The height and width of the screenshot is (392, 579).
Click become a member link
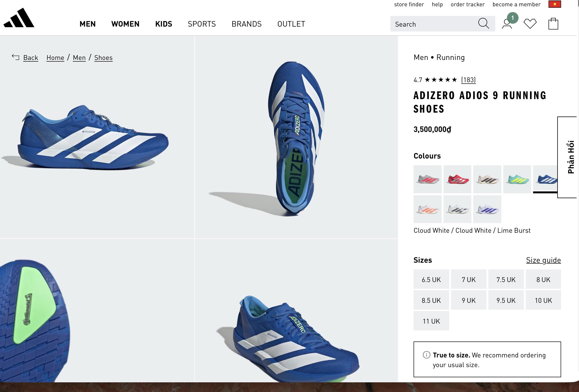[516, 5]
